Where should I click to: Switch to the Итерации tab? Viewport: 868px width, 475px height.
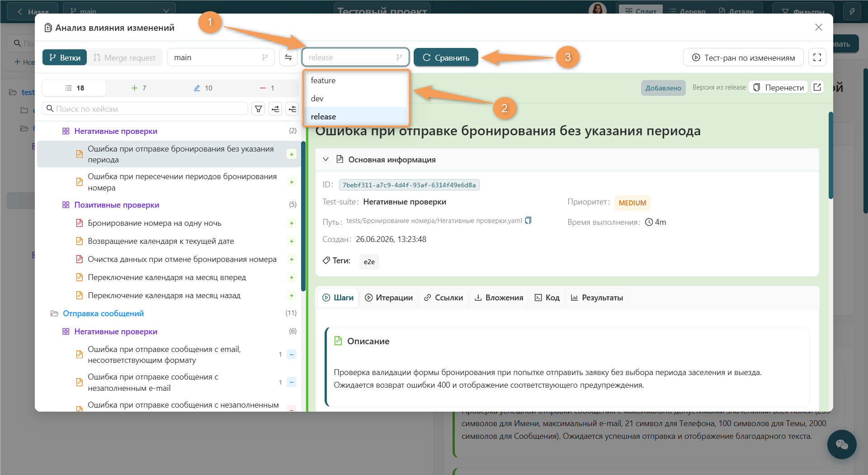point(389,298)
